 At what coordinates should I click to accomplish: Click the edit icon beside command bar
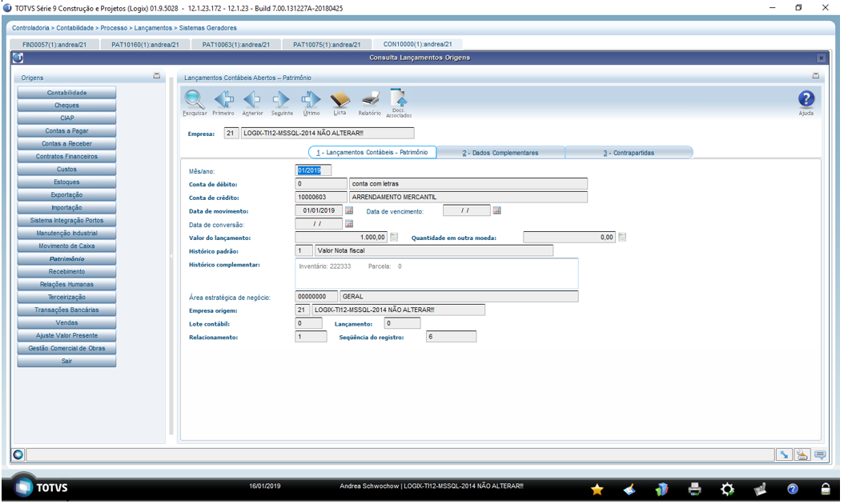(x=802, y=455)
